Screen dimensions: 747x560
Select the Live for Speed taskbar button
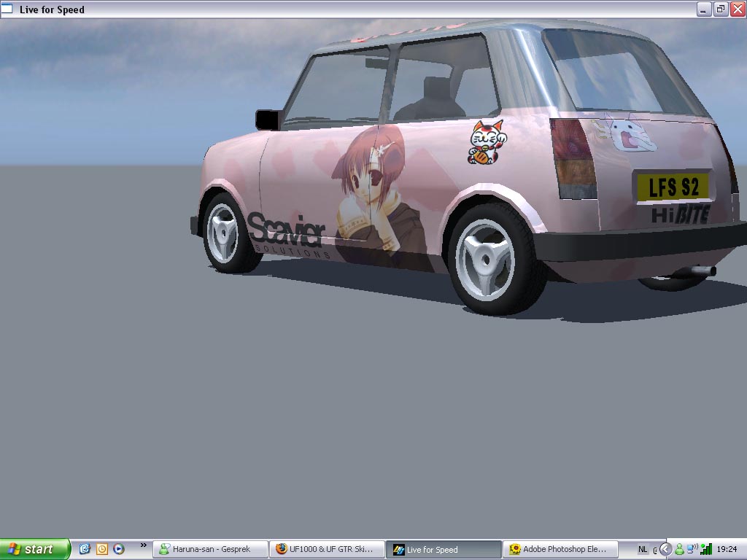444,550
